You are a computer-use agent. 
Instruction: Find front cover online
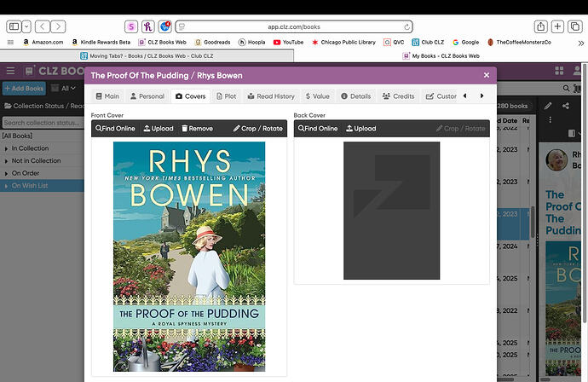[x=115, y=129]
